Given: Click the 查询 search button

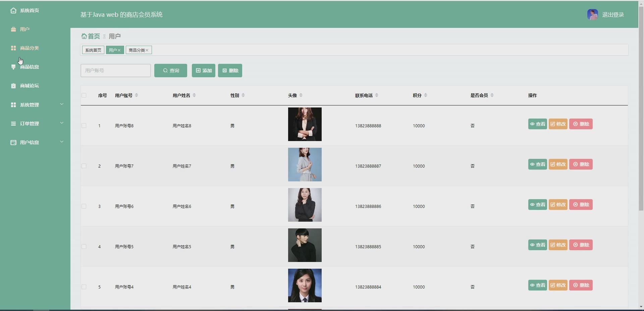Looking at the screenshot, I should (171, 70).
